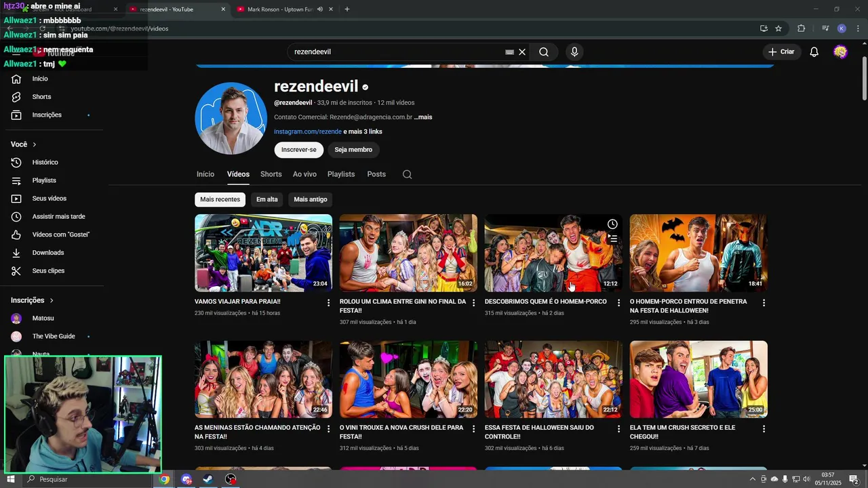Search within channel using magnifier icon

[407, 174]
